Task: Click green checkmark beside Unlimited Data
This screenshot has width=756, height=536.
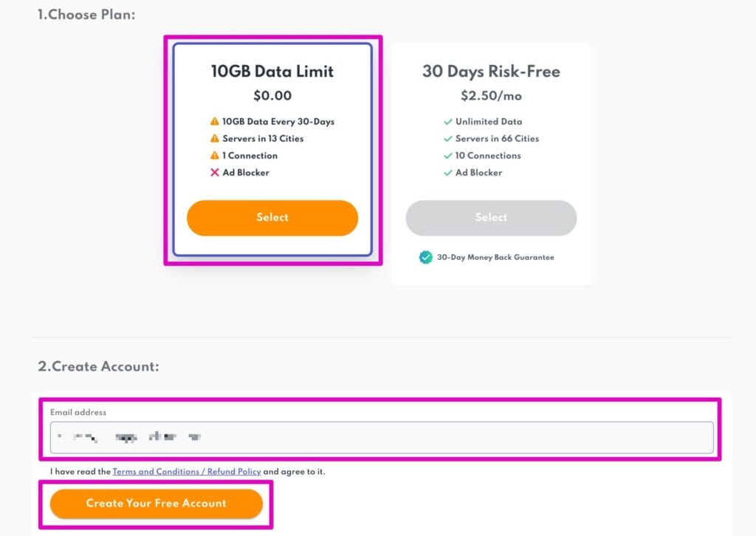Action: pos(447,122)
